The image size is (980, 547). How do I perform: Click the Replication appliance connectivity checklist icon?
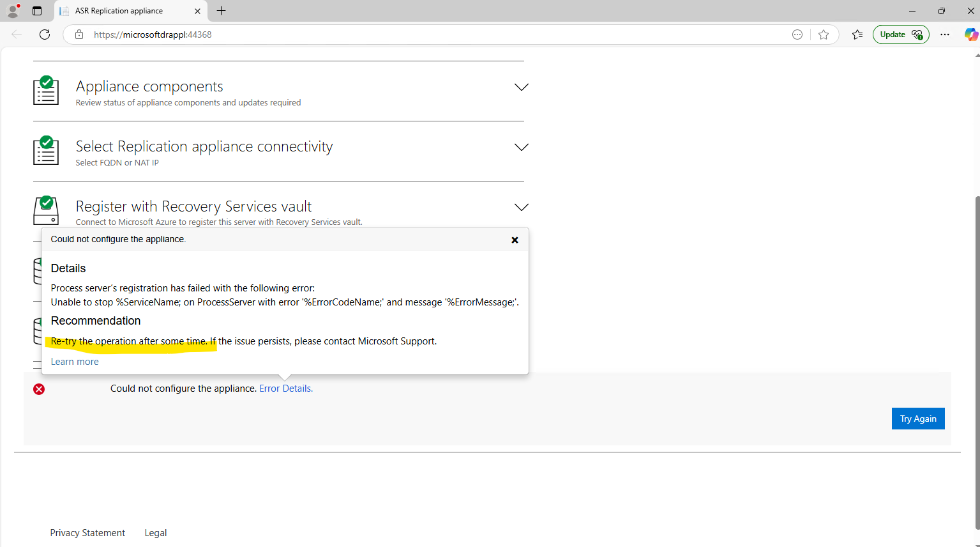[46, 150]
